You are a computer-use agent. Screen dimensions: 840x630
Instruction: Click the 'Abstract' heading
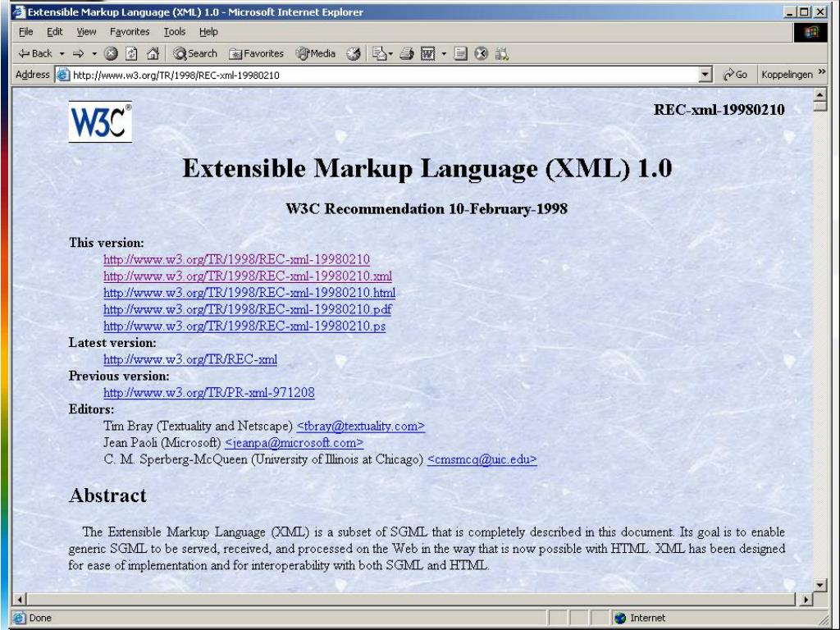(107, 495)
